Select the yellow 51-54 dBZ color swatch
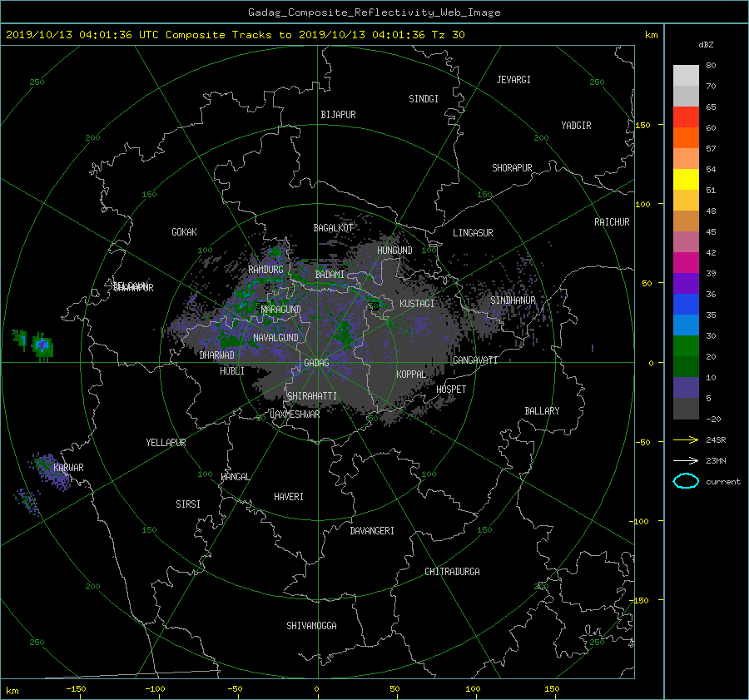The image size is (749, 700). click(686, 180)
